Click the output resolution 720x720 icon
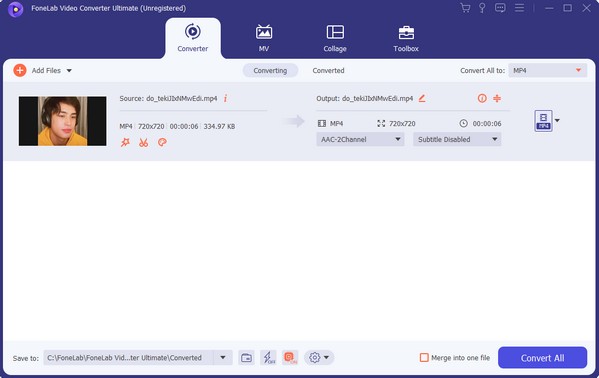Screen dimensions: 599x378 (x=381, y=123)
